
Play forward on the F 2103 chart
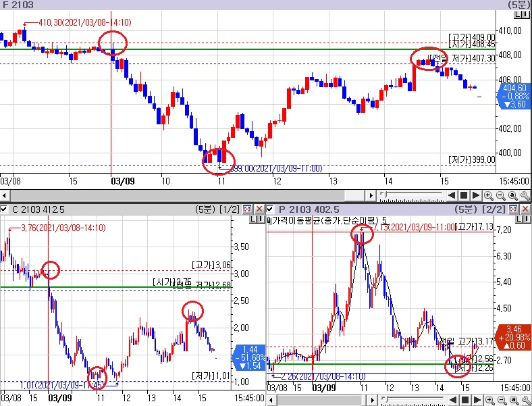click(476, 195)
